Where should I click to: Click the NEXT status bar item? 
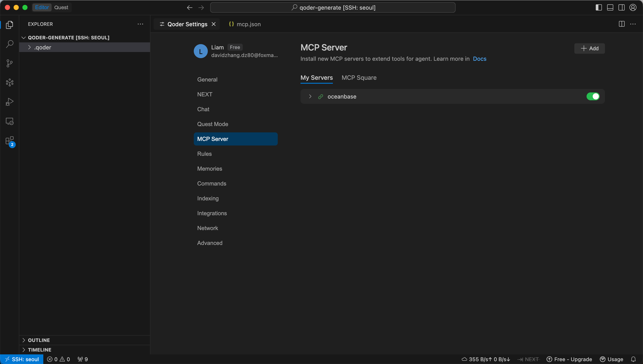[x=528, y=359]
